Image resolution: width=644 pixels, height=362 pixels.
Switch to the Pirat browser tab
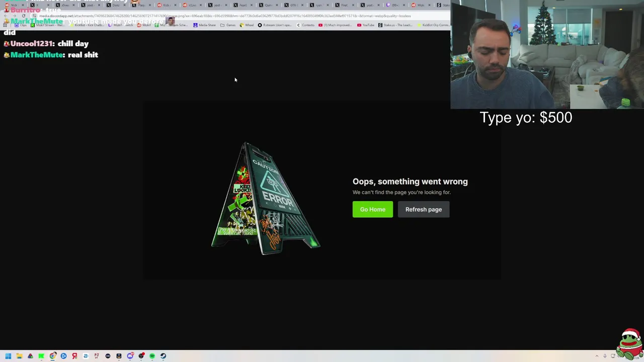(344, 5)
